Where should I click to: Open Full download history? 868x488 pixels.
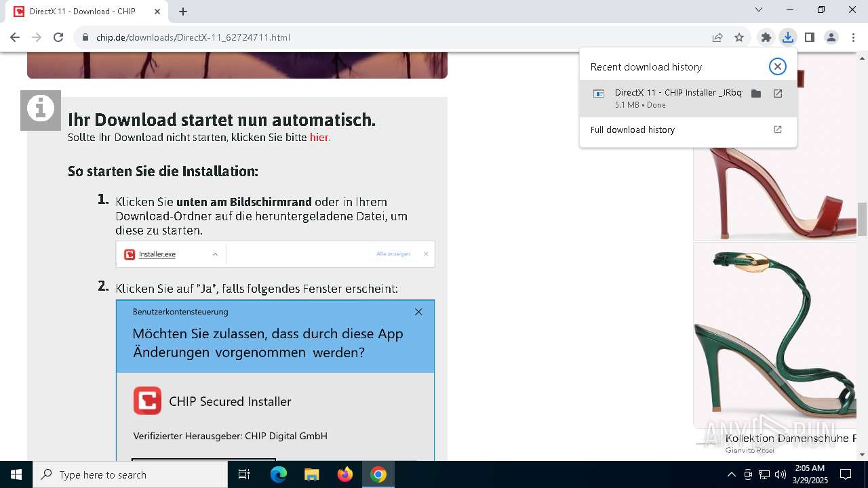tap(688, 129)
